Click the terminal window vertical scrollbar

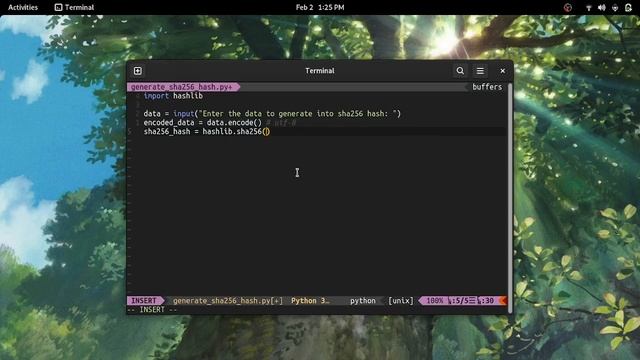[510, 198]
